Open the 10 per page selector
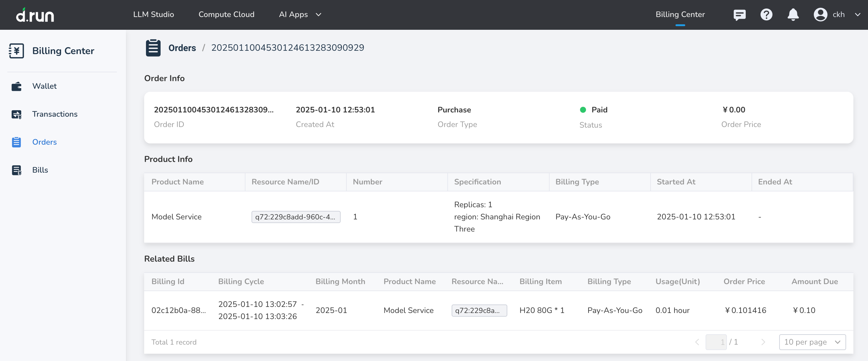The width and height of the screenshot is (868, 361). (x=812, y=342)
